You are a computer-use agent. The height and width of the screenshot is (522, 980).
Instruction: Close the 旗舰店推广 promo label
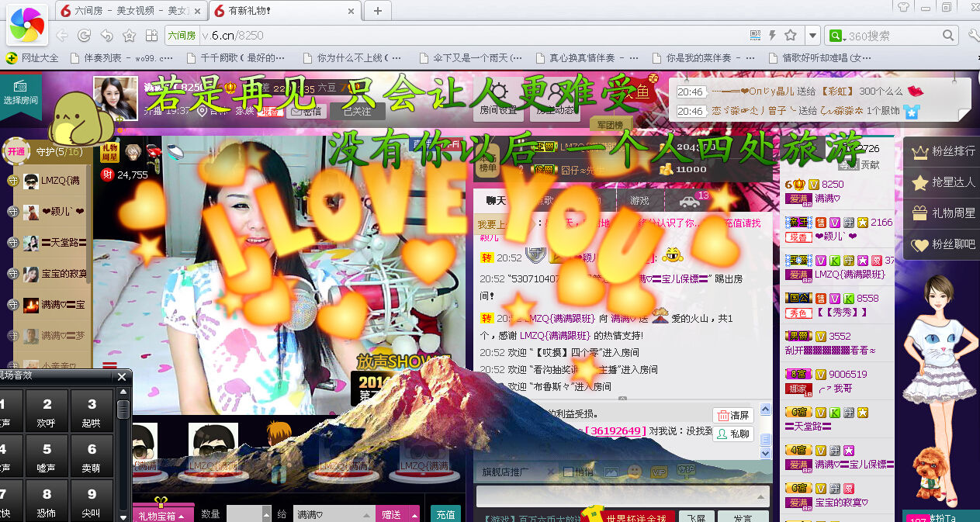[x=551, y=472]
